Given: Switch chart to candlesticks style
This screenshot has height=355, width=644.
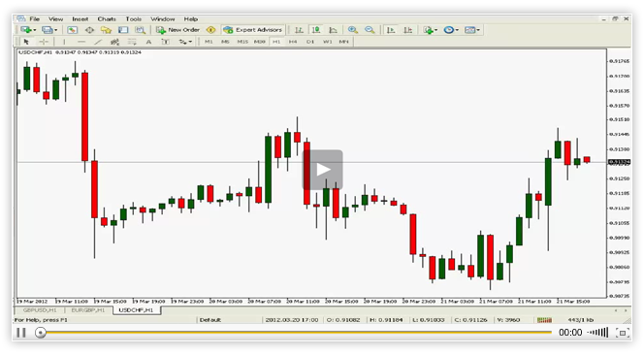Looking at the screenshot, I should pos(316,30).
